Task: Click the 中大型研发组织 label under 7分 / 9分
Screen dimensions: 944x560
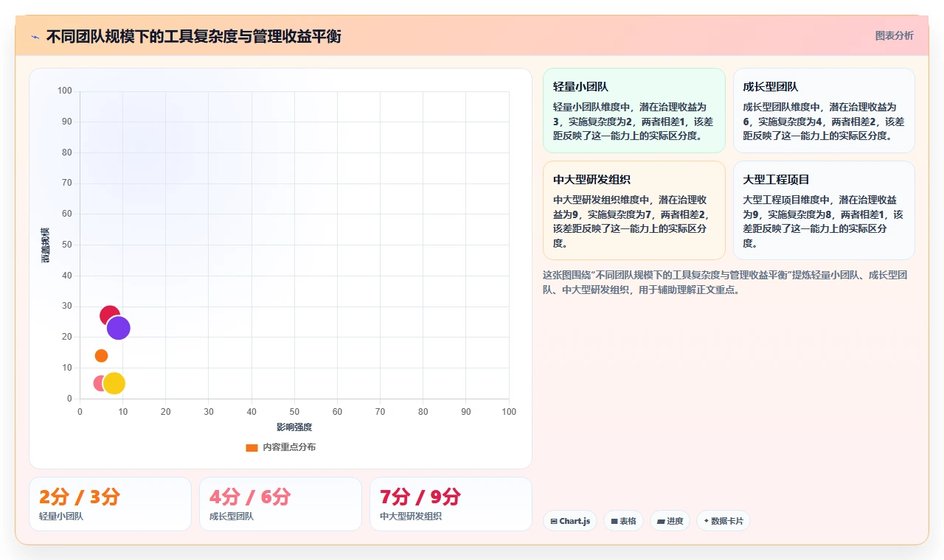Action: click(411, 517)
